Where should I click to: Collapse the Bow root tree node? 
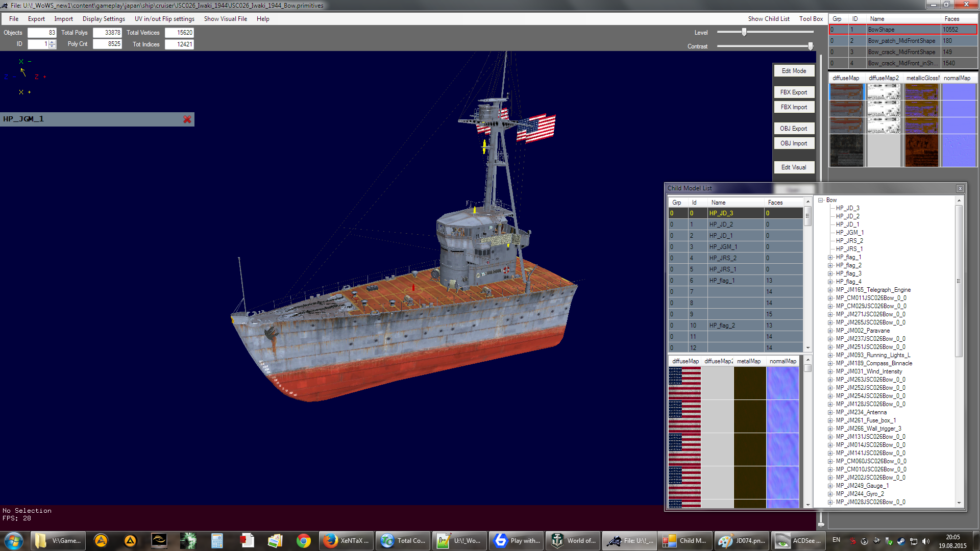point(821,200)
